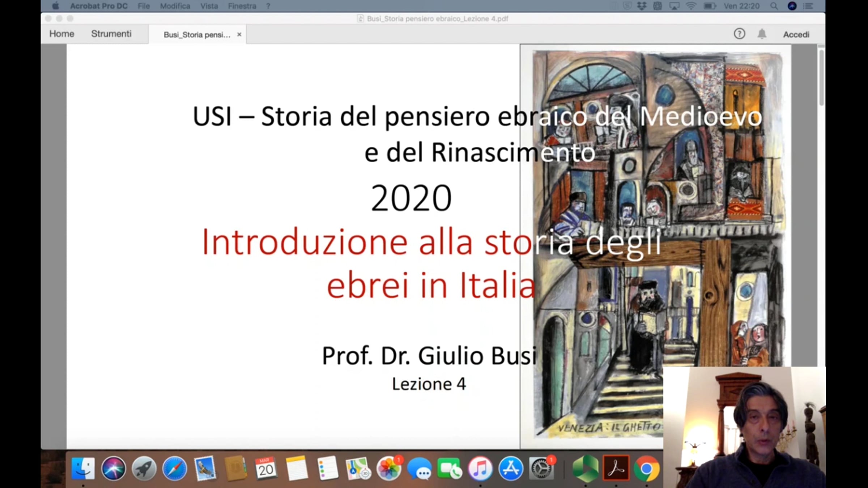Open the green hexagon app in dock
868x488 pixels.
[x=586, y=469]
